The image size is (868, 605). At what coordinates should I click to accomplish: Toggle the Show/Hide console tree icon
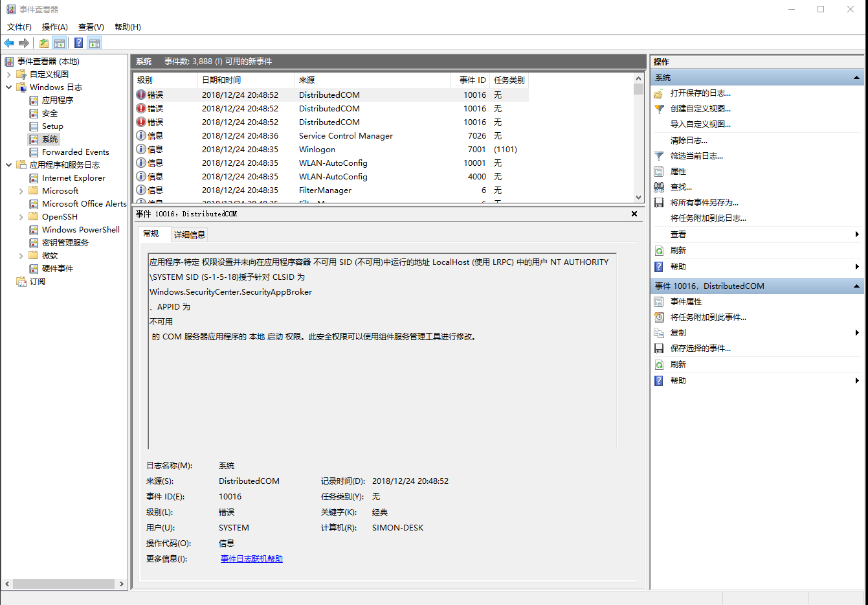60,43
